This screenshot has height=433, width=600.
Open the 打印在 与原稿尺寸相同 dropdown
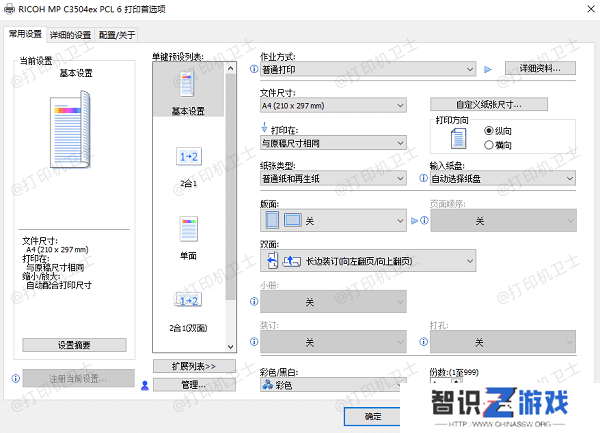coord(333,143)
